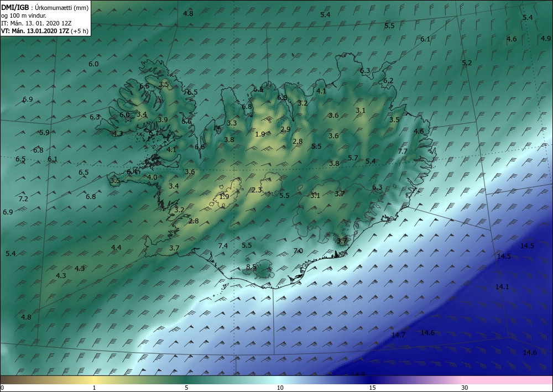Viewport: 553px width, 392px height.
Task: Click the 6.2 value on the northeast coast
Action: click(388, 80)
